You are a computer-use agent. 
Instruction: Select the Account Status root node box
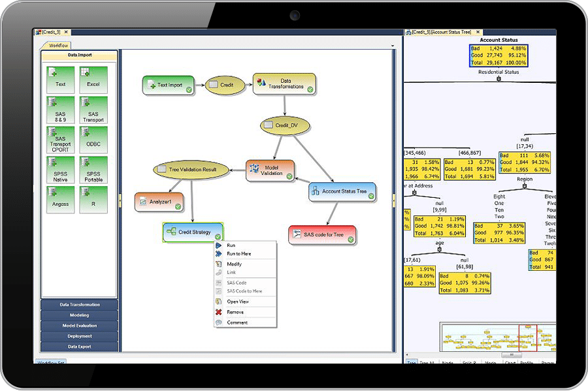[x=498, y=55]
